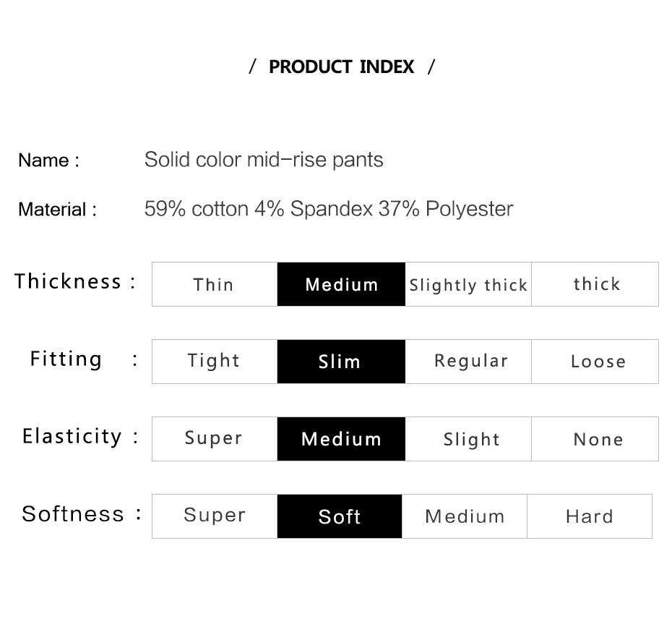The width and height of the screenshot is (672, 619).
Task: Select the Regular fitting option
Action: pyautogui.click(x=468, y=361)
